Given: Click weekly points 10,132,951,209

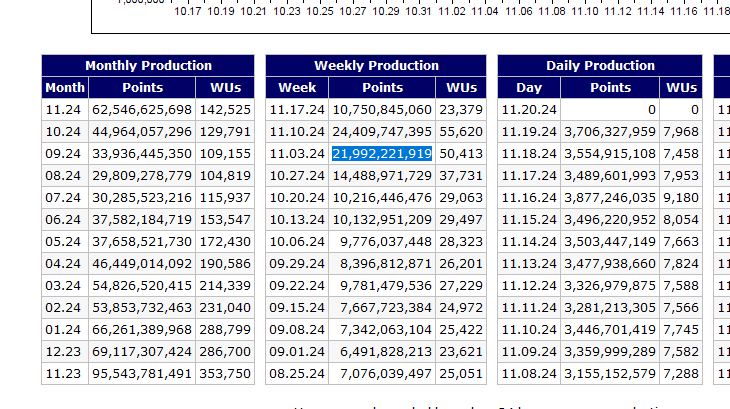Looking at the screenshot, I should click(382, 220).
